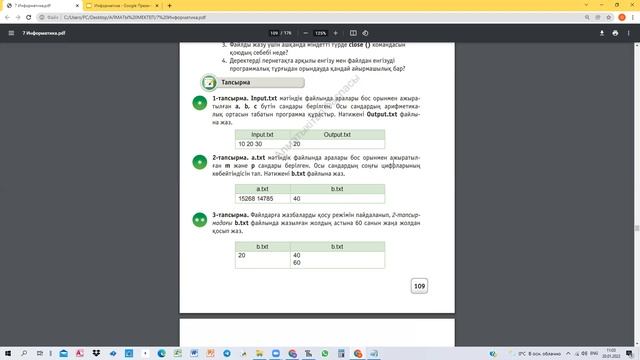
Task: Edit the page number field showing 109
Action: point(274,33)
